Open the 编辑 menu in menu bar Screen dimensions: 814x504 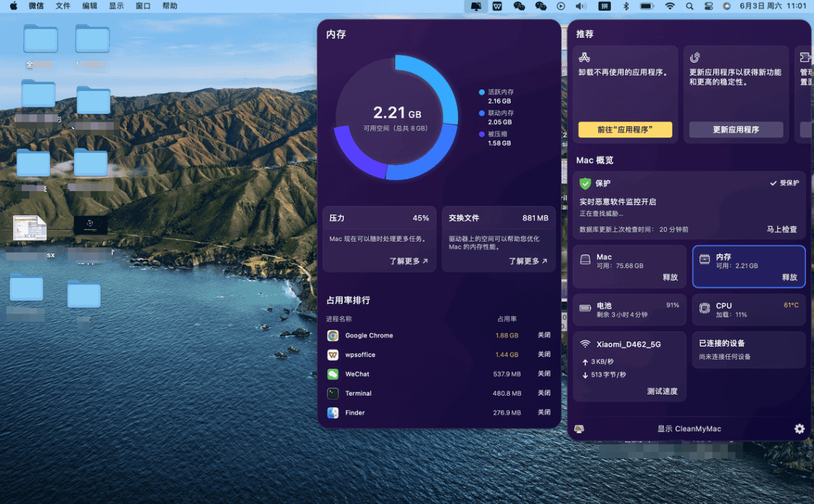coord(90,6)
